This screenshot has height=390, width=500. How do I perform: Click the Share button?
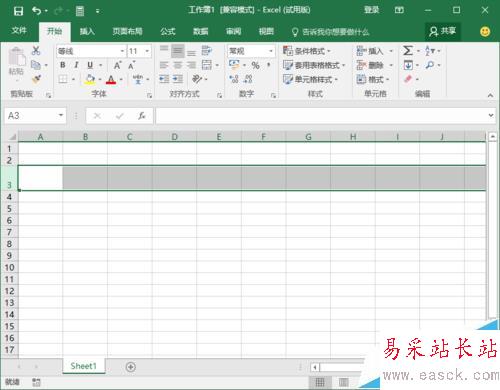tap(443, 31)
